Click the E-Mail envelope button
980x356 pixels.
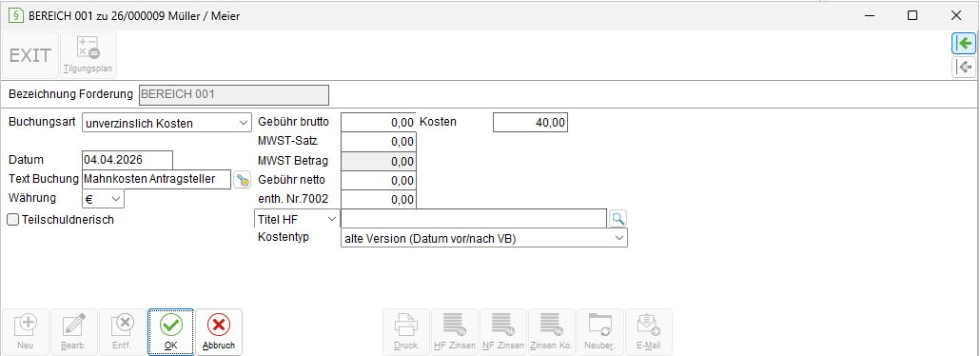(x=649, y=332)
